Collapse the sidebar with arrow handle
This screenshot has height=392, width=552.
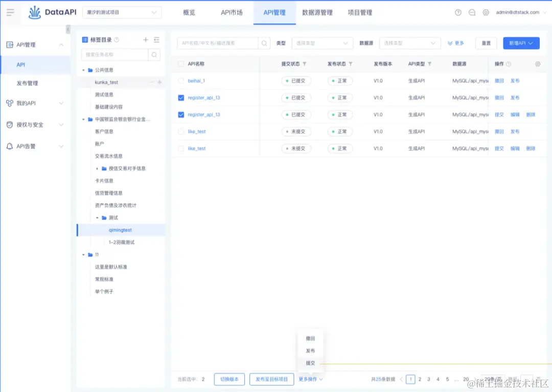point(68,29)
